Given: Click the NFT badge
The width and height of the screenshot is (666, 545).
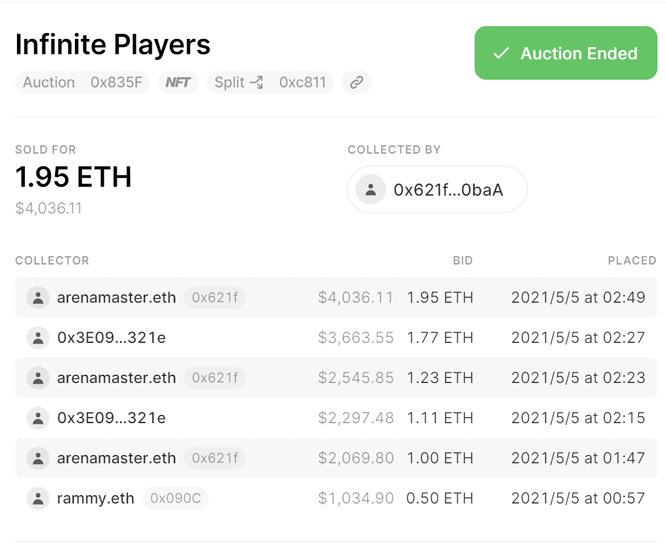Looking at the screenshot, I should 180,82.
